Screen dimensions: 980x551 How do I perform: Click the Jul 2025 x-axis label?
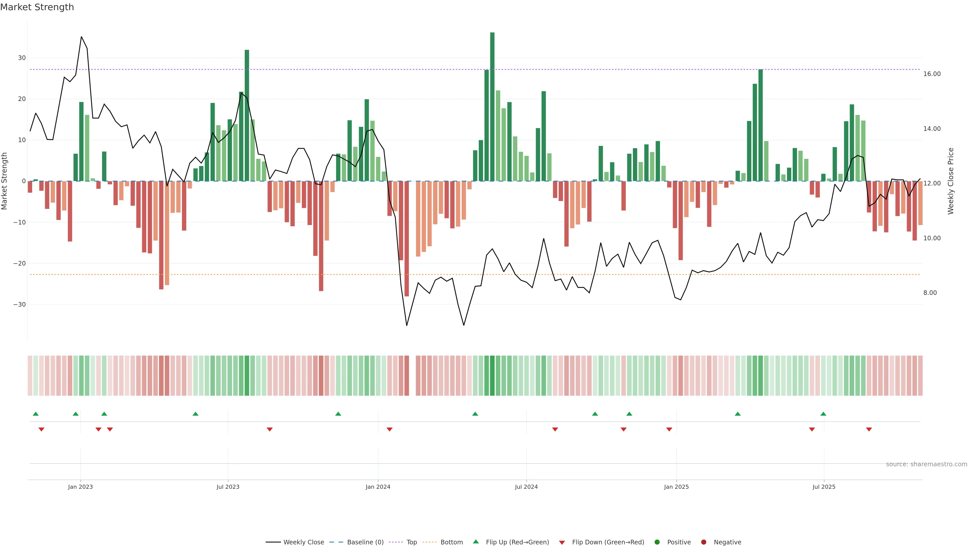click(x=824, y=487)
